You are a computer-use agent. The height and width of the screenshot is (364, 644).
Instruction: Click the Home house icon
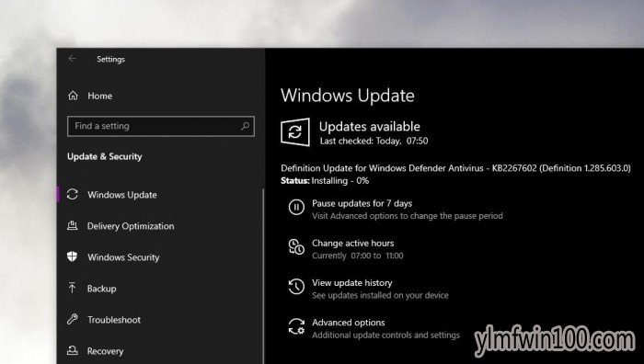point(73,96)
